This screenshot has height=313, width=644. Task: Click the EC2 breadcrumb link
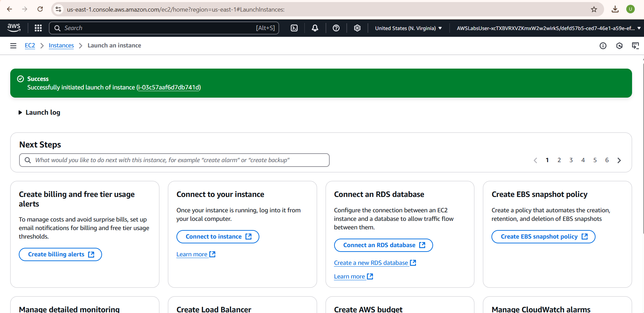click(30, 45)
